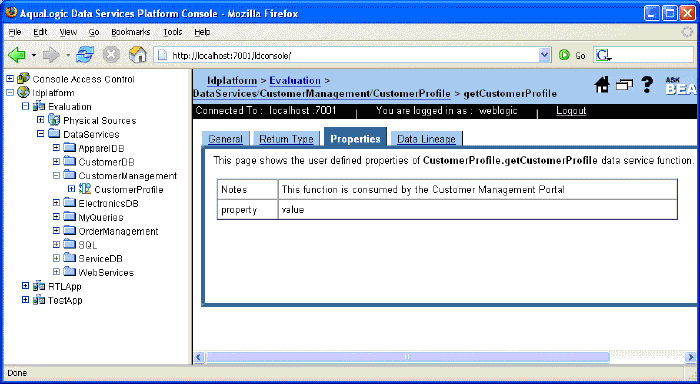Image resolution: width=700 pixels, height=384 pixels.
Task: Click the ApparelDB folder icon
Action: 70,147
